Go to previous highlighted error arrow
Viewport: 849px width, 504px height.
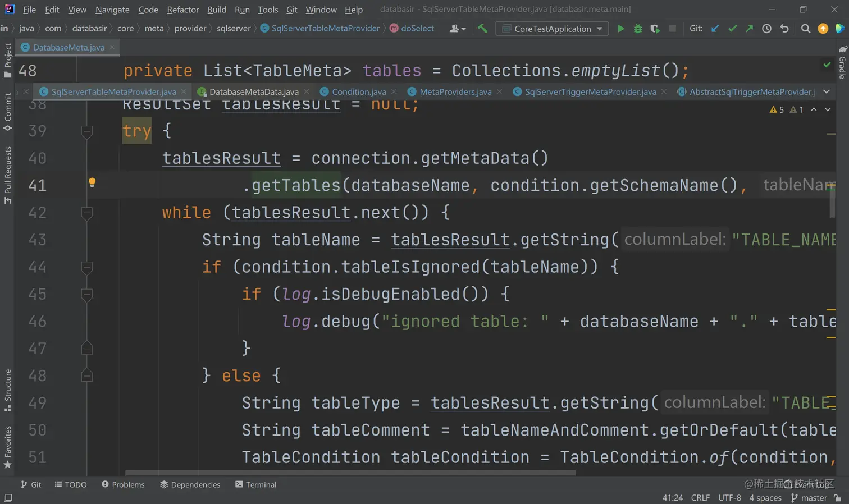click(814, 109)
